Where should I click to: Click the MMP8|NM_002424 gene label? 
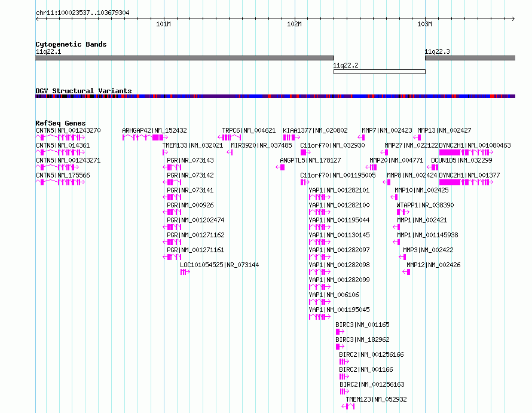[412, 175]
